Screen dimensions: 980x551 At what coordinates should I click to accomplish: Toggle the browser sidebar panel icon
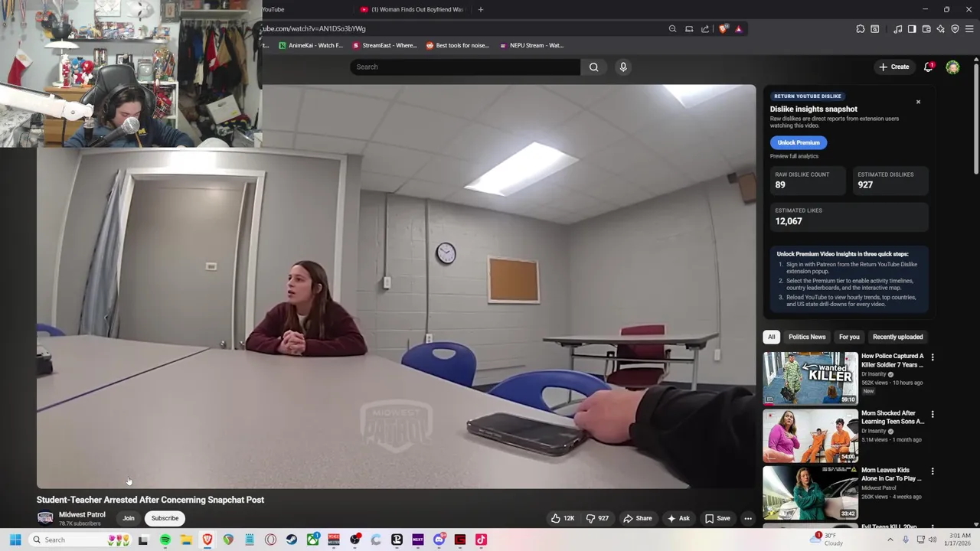click(x=912, y=29)
